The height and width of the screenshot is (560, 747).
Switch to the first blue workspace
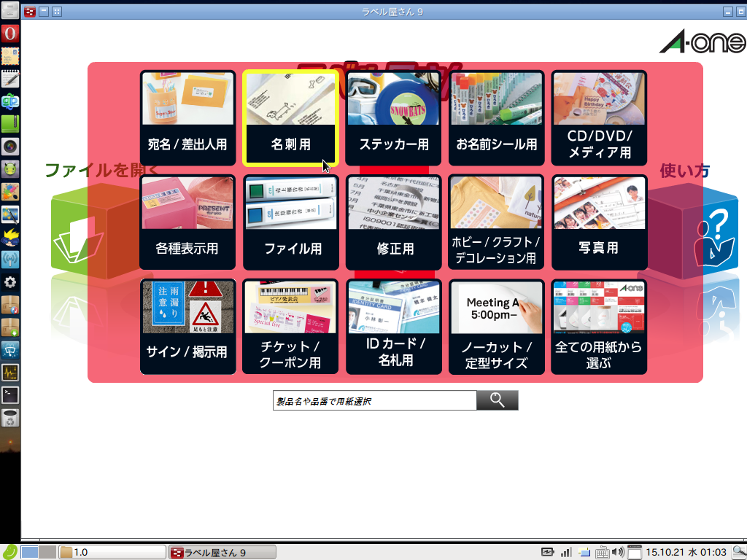(x=29, y=552)
